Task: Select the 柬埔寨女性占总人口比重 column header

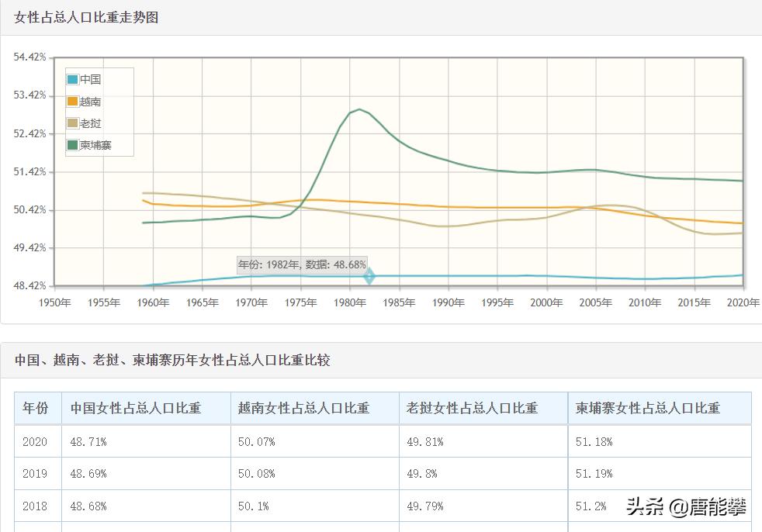Action: coord(648,409)
